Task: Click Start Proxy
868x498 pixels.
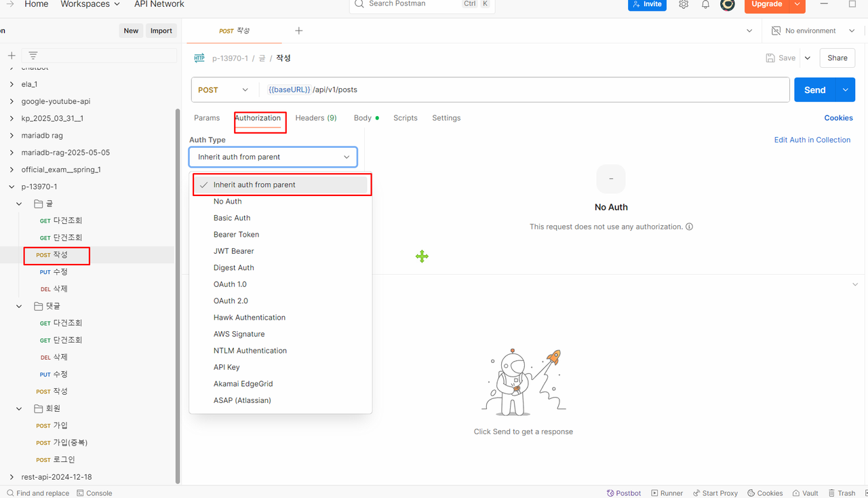Action: click(715, 493)
